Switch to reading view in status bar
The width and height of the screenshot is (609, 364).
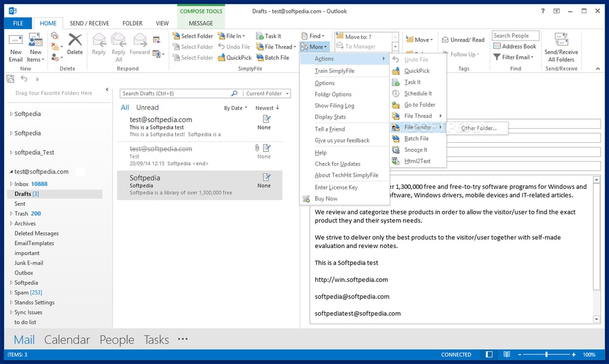[x=507, y=354]
